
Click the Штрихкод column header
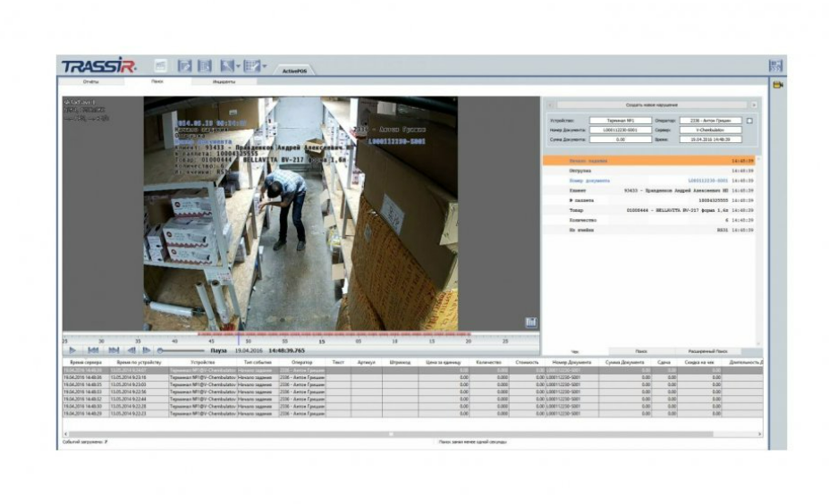point(401,363)
